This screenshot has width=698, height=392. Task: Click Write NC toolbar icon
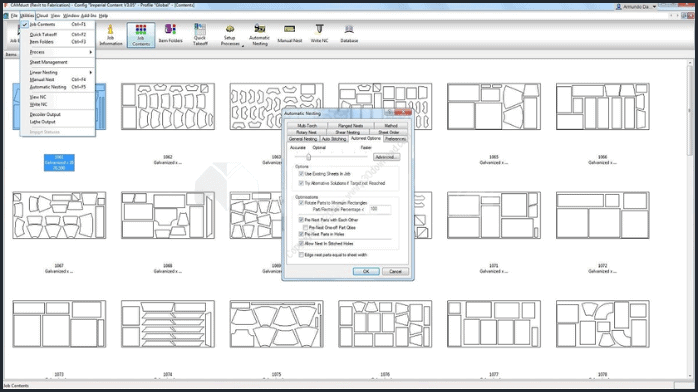coord(319,35)
